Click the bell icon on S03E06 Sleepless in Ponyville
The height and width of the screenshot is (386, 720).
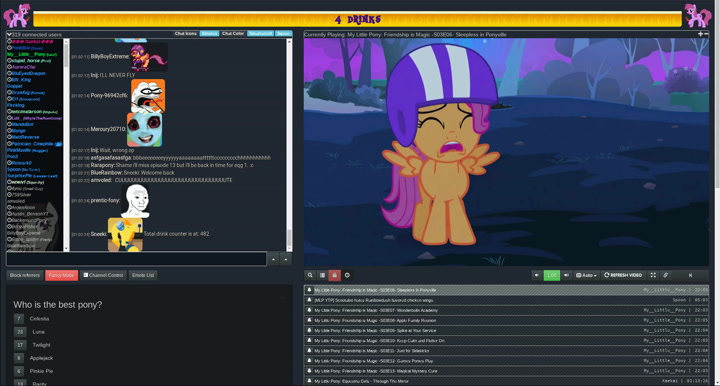309,290
